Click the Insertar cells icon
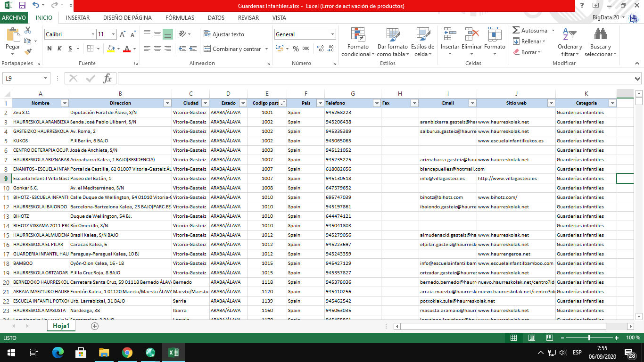The height and width of the screenshot is (362, 644). pyautogui.click(x=450, y=34)
